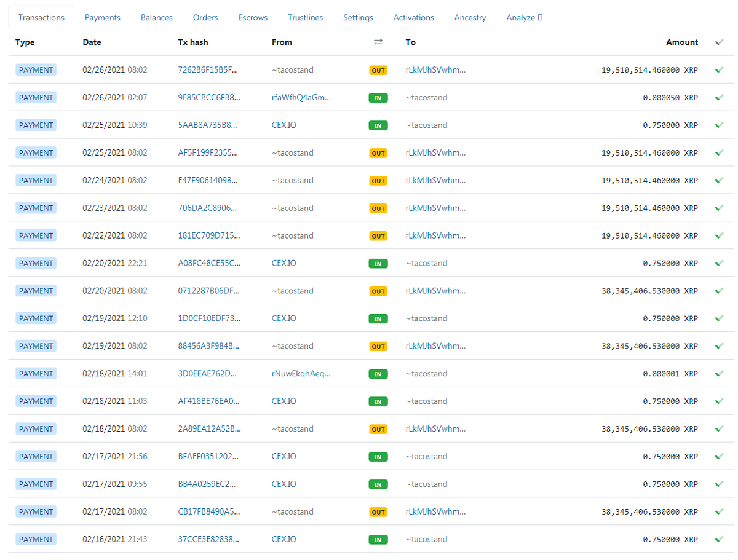The image size is (738, 560).
Task: Open transaction hash 5AAB8A735B8
Action: pos(208,125)
